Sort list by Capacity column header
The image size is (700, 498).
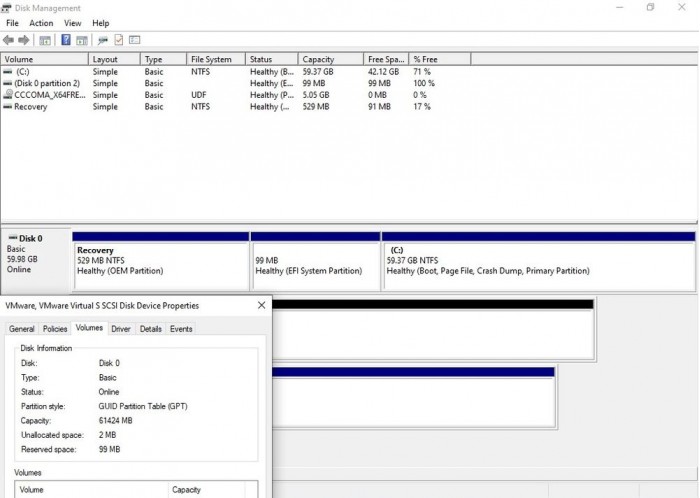pyautogui.click(x=319, y=60)
